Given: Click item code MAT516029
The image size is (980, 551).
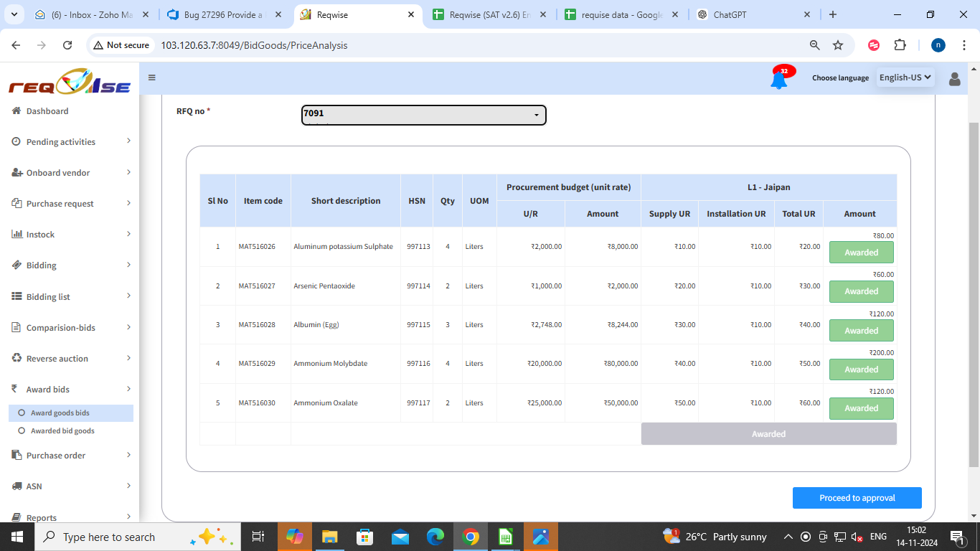Looking at the screenshot, I should pyautogui.click(x=257, y=364).
